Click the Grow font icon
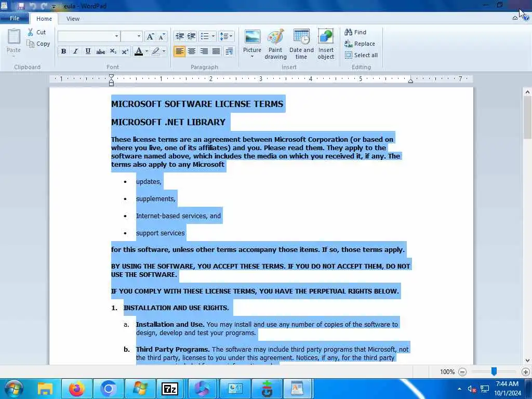Screen dimensions: 532x399 click(150, 36)
